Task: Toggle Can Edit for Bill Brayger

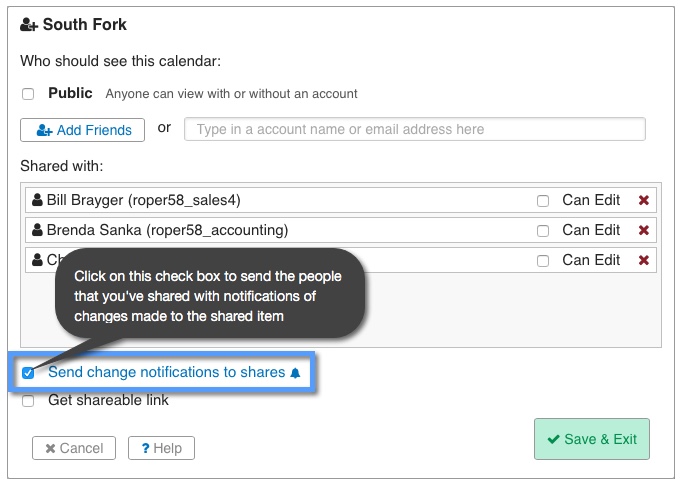Action: click(x=543, y=201)
